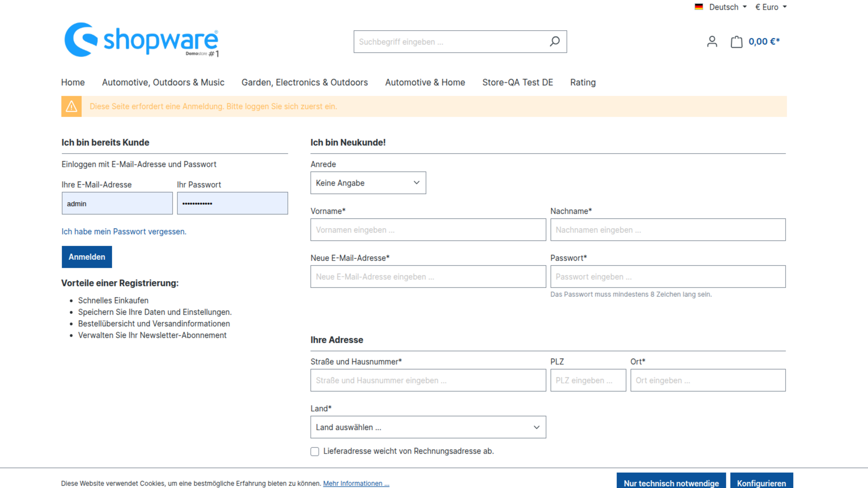Click 'Schnelles Einkaufen' list item

pyautogui.click(x=113, y=300)
